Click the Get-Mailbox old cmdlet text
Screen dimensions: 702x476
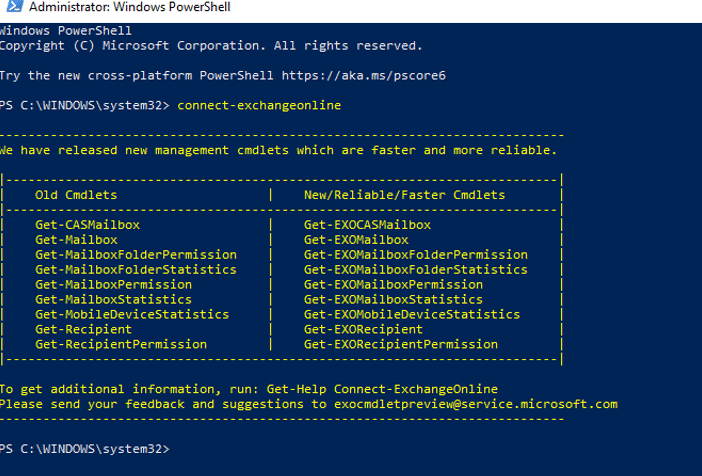pos(77,240)
